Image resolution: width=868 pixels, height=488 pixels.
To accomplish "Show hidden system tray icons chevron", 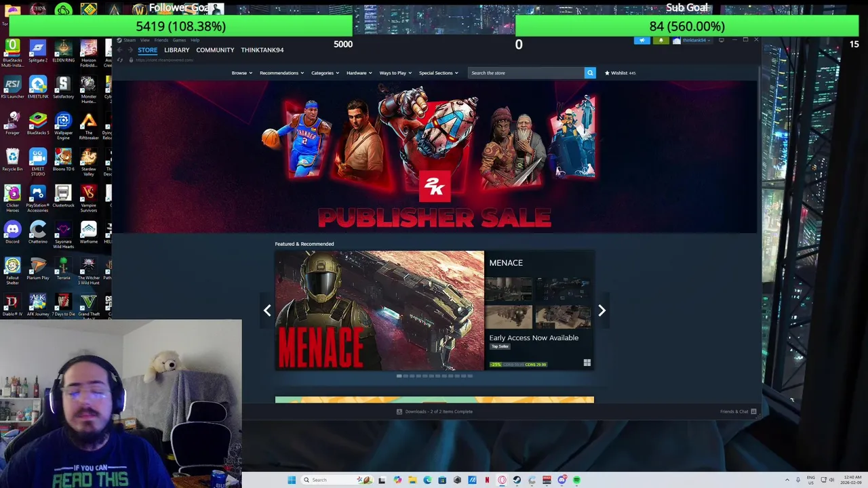I will tap(787, 480).
